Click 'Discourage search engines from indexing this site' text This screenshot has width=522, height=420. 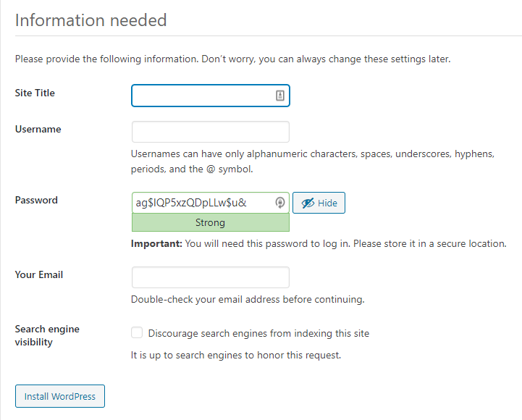click(258, 333)
